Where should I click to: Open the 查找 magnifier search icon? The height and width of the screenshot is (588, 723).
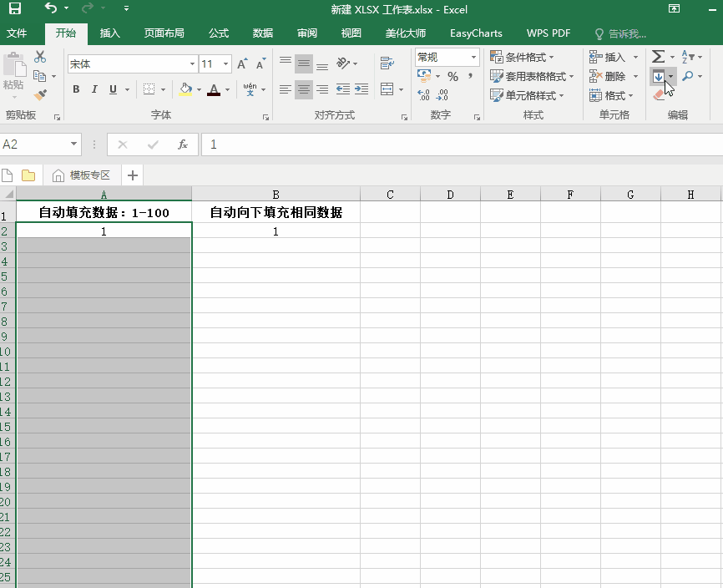[688, 77]
